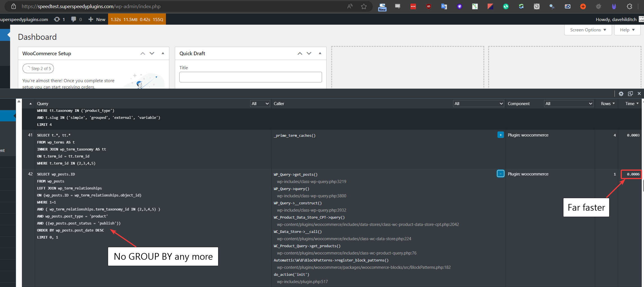Screen dimensions: 644x287
Task: Sort by query number arrow header
Action: pos(30,104)
